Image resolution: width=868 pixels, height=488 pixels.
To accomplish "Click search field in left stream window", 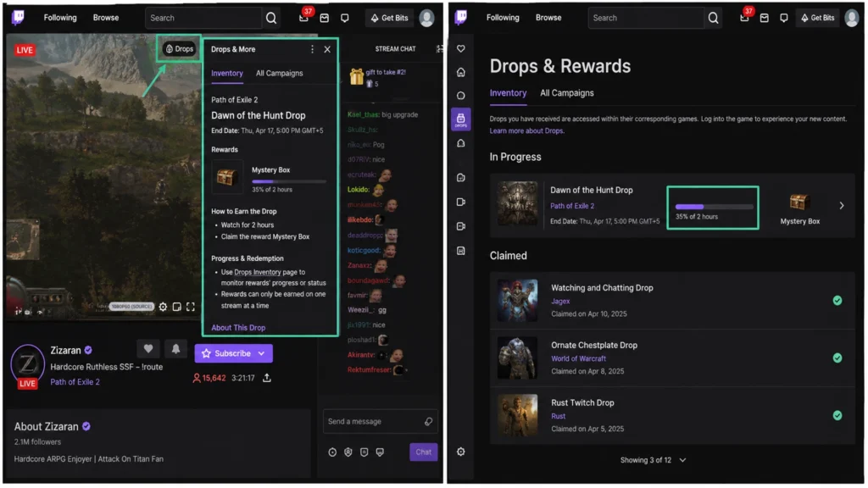I will (204, 18).
